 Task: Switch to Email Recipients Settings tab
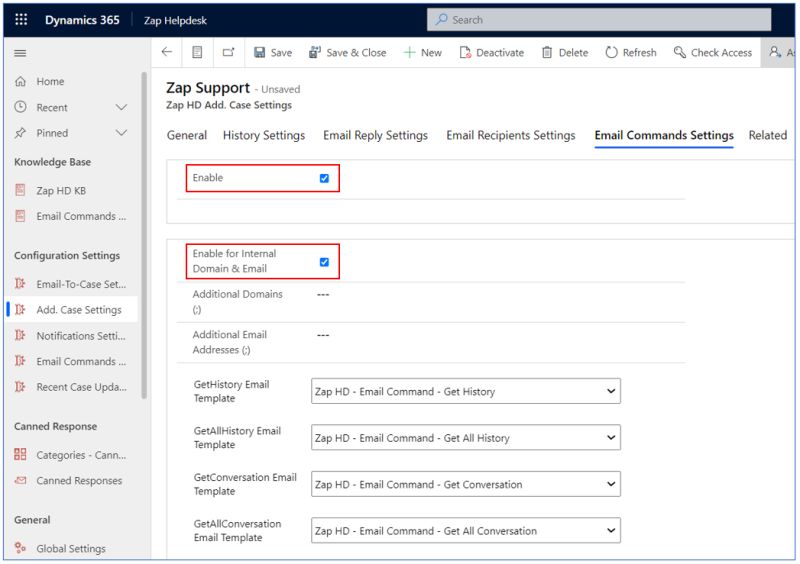511,135
